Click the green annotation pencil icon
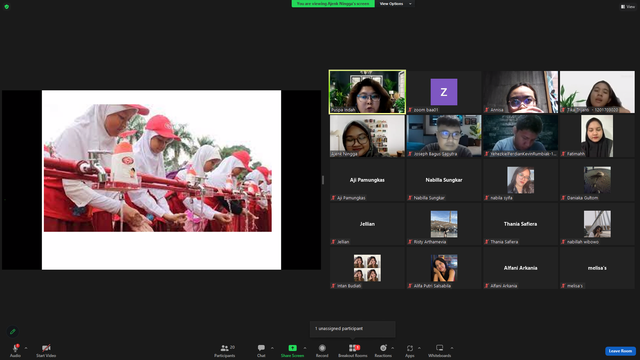 point(13,331)
